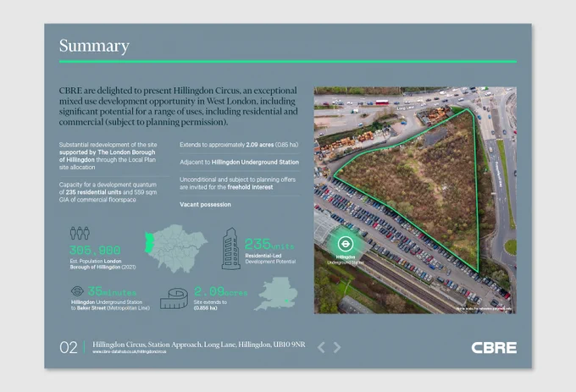Screen dimensions: 576x392
Task: Click the three people population icon
Action: (80, 233)
